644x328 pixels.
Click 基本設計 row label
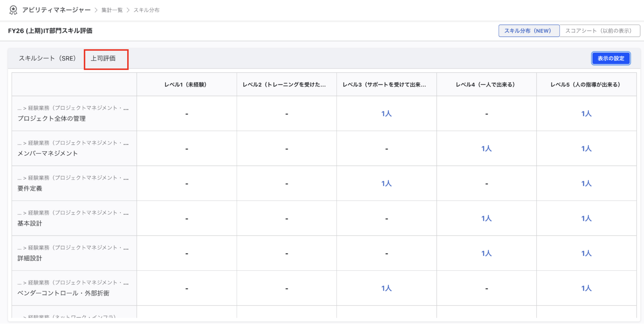pos(30,223)
